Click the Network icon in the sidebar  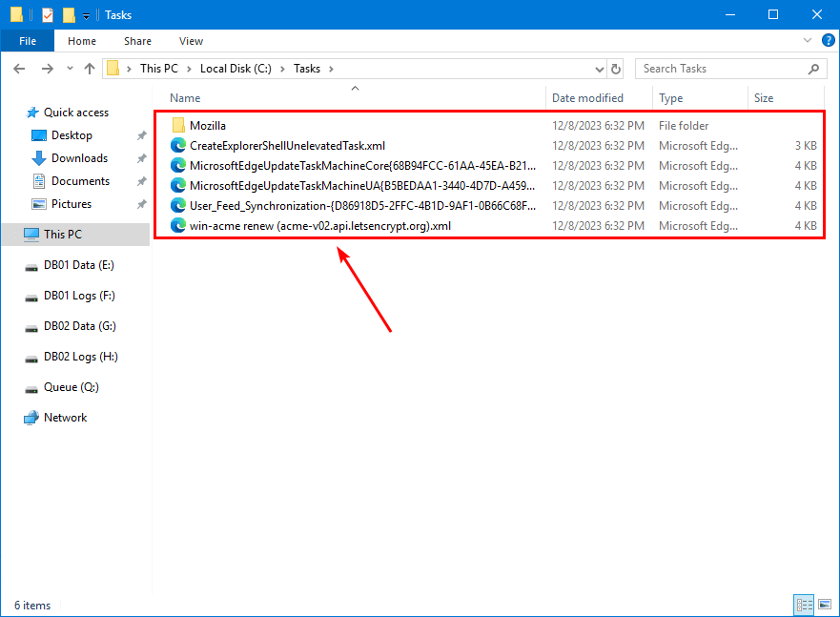pyautogui.click(x=31, y=418)
